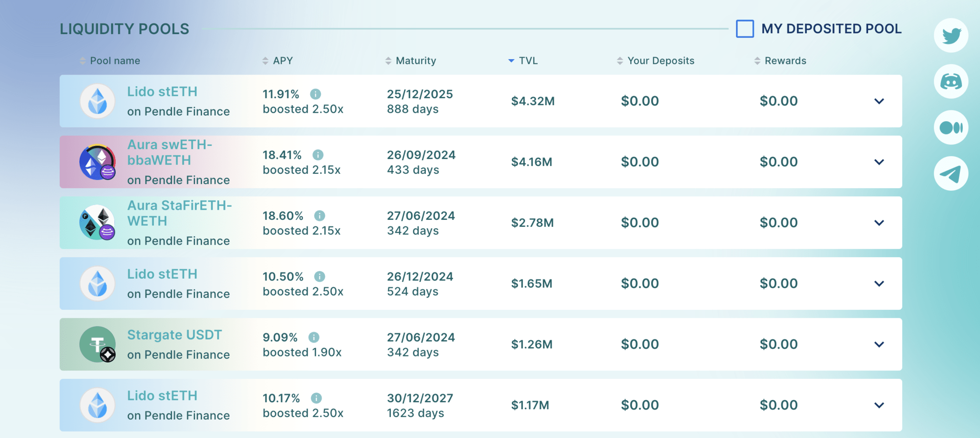Click Stargate USDT pool token icon

point(97,344)
